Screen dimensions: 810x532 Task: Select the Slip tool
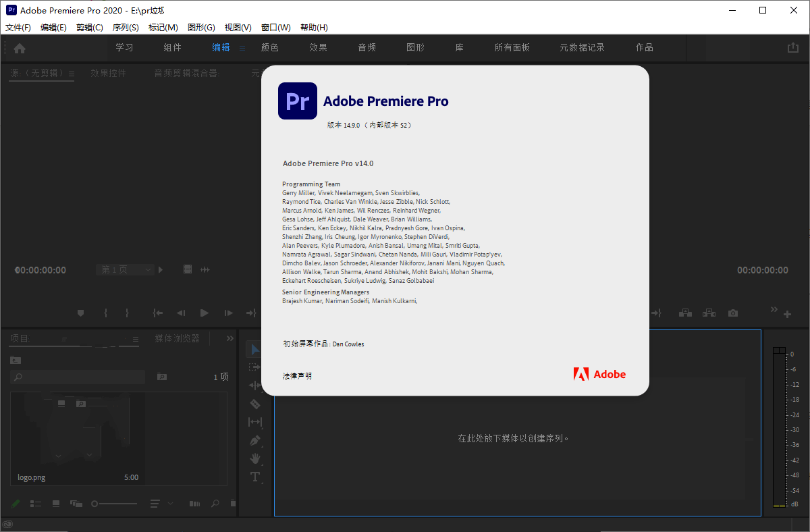(254, 422)
